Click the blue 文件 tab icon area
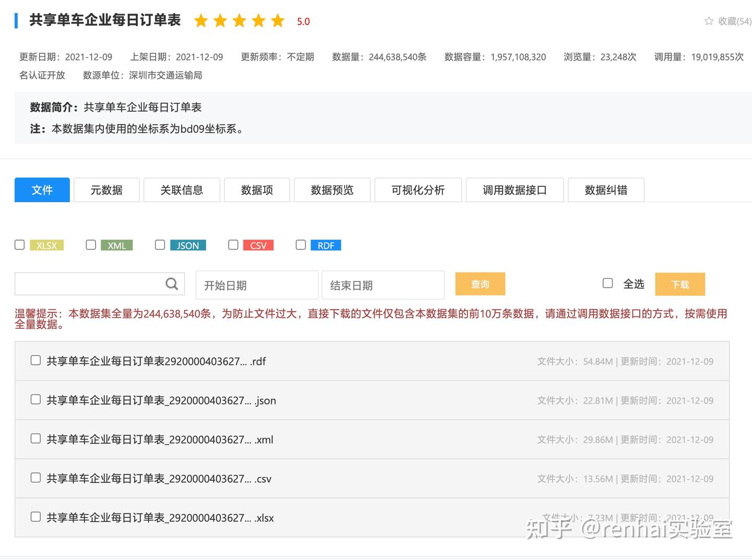This screenshot has width=752, height=560. coord(42,190)
